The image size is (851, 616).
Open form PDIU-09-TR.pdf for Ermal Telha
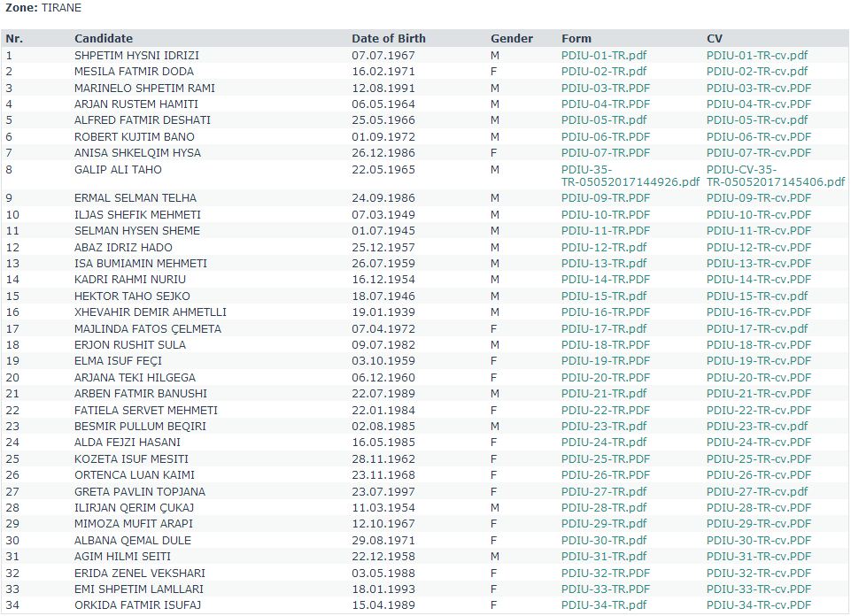pos(603,198)
